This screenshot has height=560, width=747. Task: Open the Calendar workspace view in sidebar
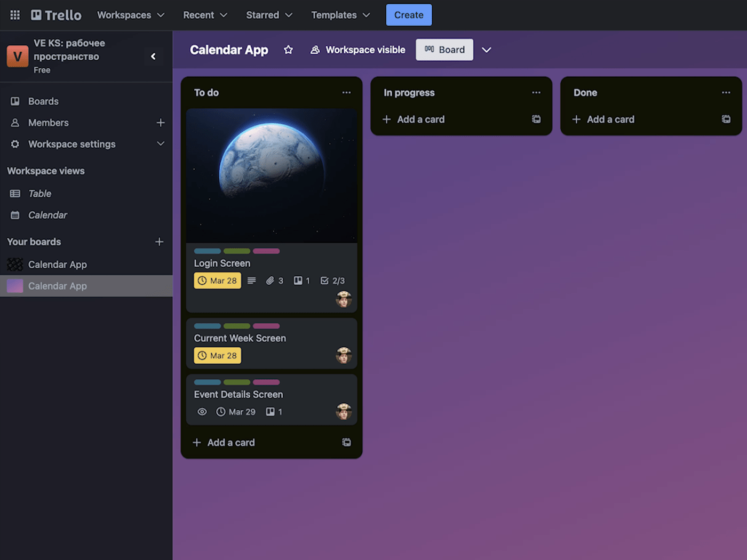pyautogui.click(x=48, y=215)
